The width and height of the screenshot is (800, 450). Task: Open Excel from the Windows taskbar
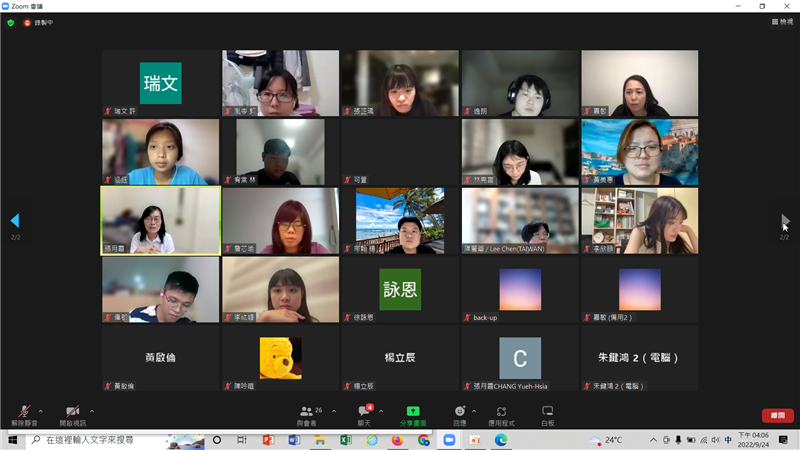point(345,440)
